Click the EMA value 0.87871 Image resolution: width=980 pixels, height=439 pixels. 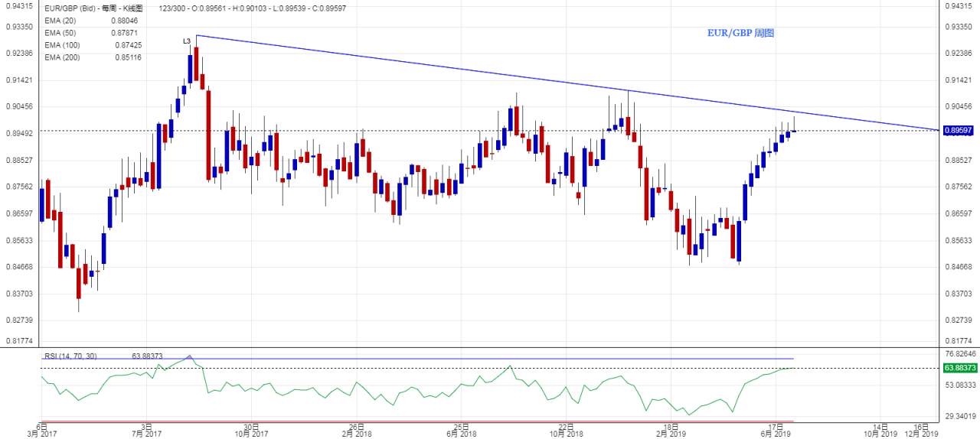(x=124, y=33)
